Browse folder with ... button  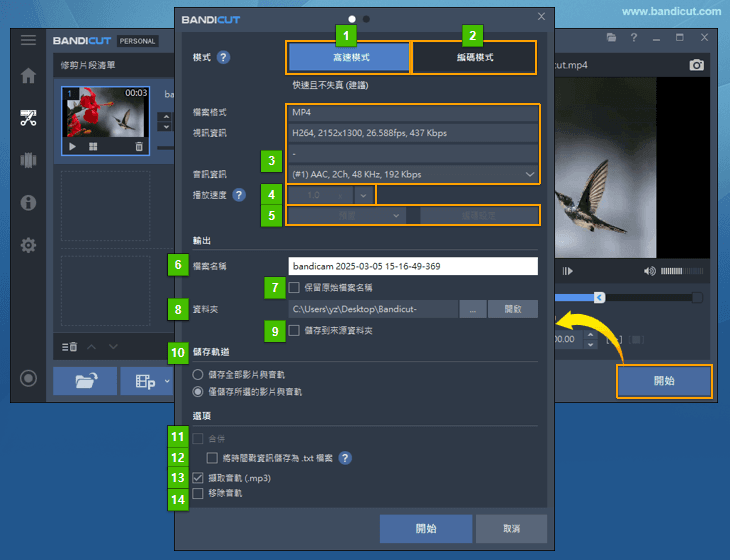click(473, 309)
